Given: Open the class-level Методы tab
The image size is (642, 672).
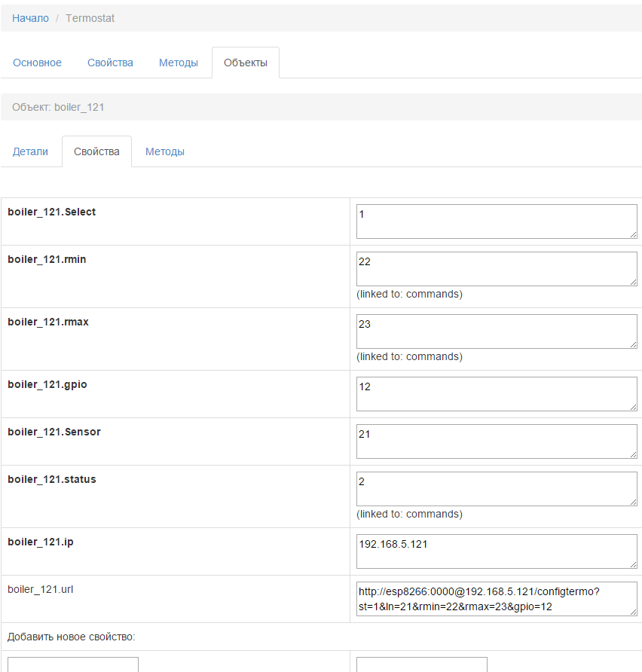Looking at the screenshot, I should [179, 63].
